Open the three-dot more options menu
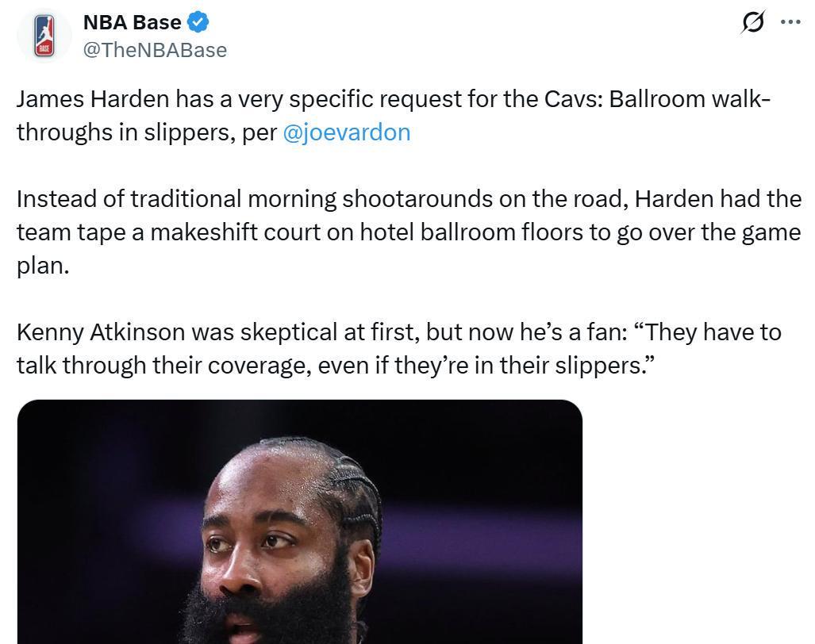Viewport: 815px width, 644px height. tap(790, 22)
